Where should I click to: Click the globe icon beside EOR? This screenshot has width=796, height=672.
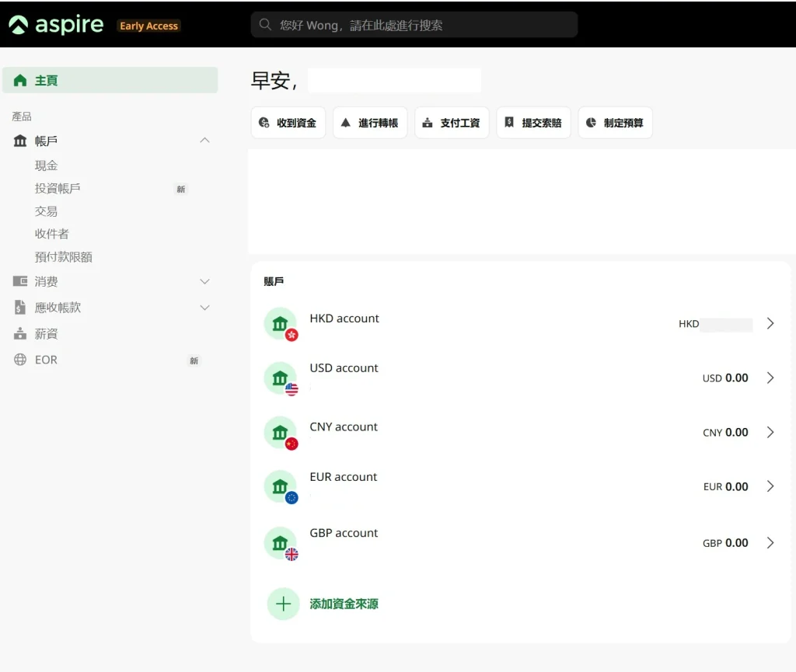coord(20,360)
